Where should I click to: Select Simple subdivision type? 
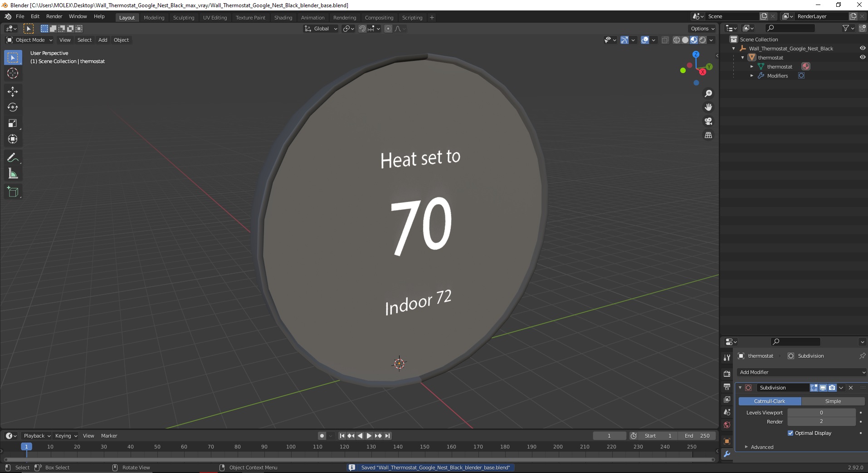833,401
